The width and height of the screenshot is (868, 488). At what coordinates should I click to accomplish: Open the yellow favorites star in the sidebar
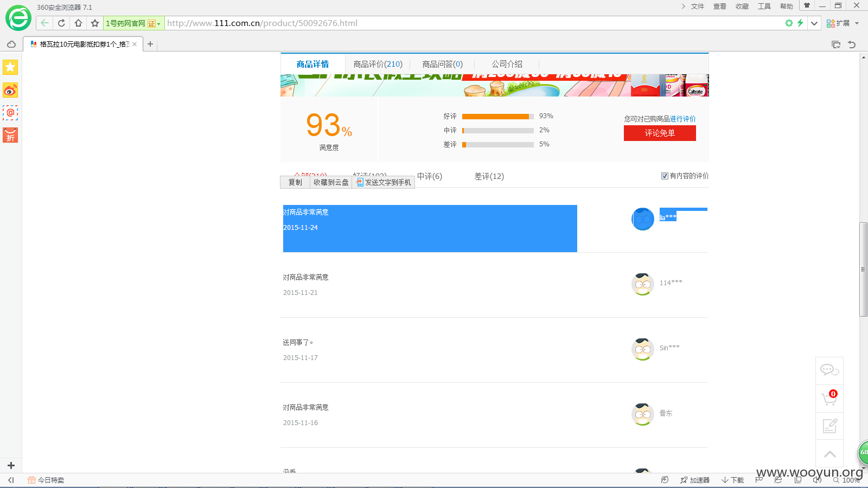pos(10,67)
